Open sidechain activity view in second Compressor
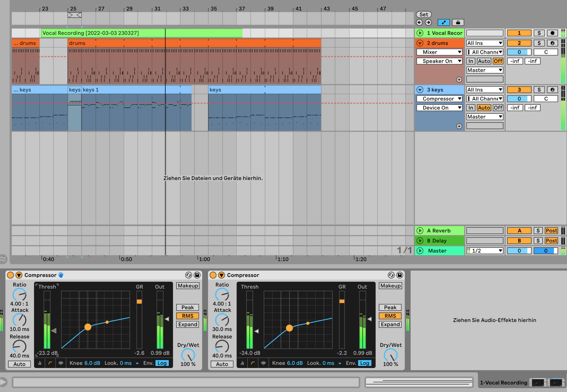The image size is (567, 392). [263, 363]
